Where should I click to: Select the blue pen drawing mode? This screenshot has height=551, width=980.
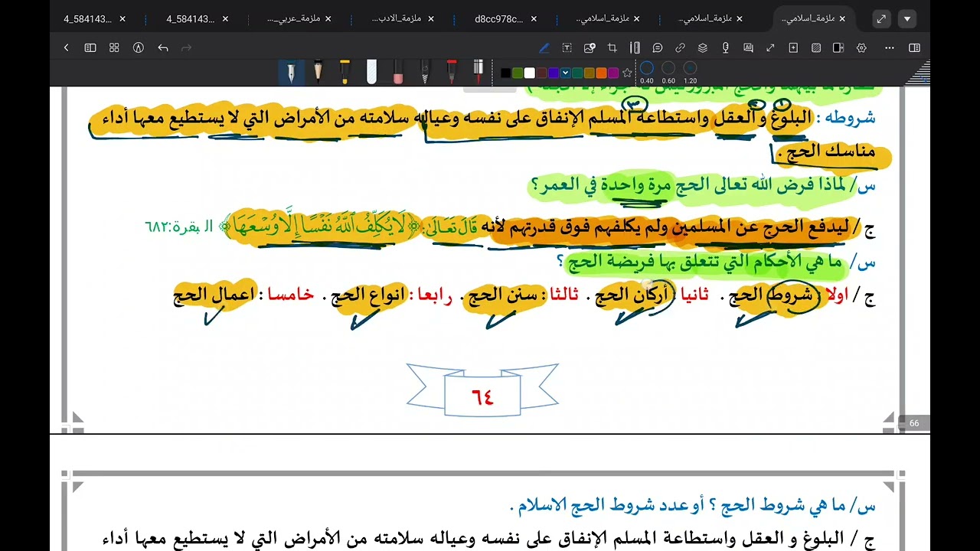point(544,47)
